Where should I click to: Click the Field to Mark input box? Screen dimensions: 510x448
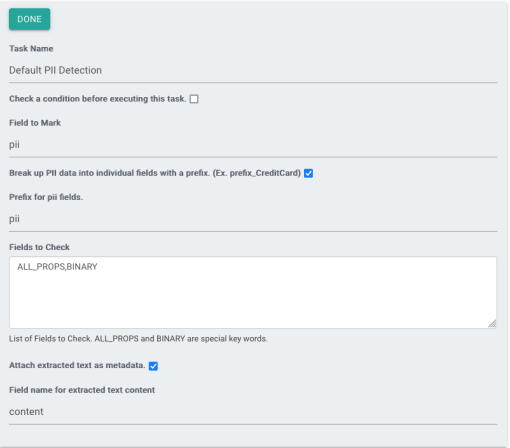(x=253, y=145)
